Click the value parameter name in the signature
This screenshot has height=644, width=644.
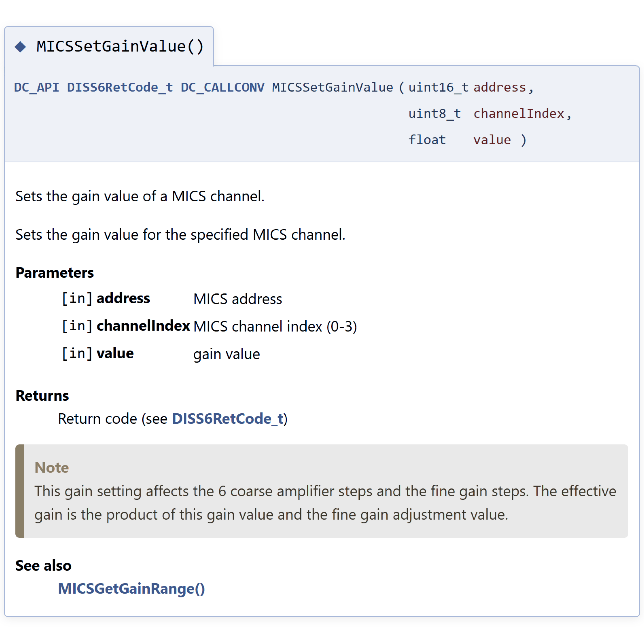pyautogui.click(x=492, y=140)
